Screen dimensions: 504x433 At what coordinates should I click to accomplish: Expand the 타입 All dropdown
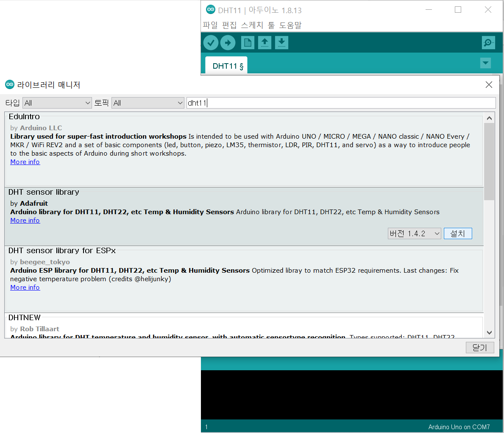(57, 103)
